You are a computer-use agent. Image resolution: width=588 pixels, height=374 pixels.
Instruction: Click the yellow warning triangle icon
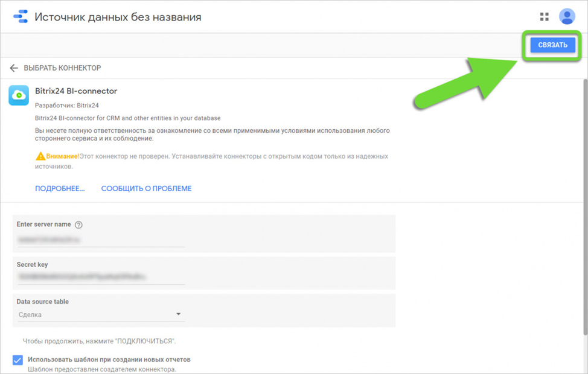pos(40,156)
